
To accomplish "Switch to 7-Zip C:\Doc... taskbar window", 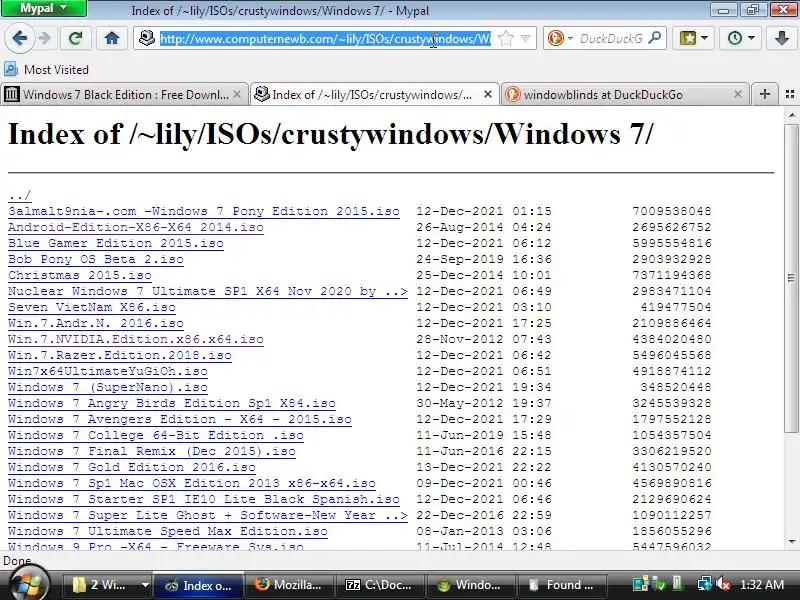I will tap(380, 585).
